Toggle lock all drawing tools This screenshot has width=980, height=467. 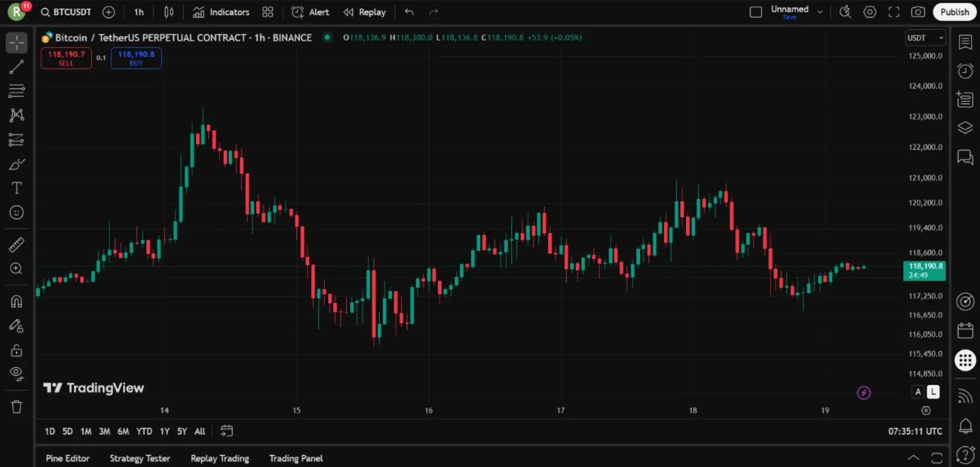(x=17, y=350)
